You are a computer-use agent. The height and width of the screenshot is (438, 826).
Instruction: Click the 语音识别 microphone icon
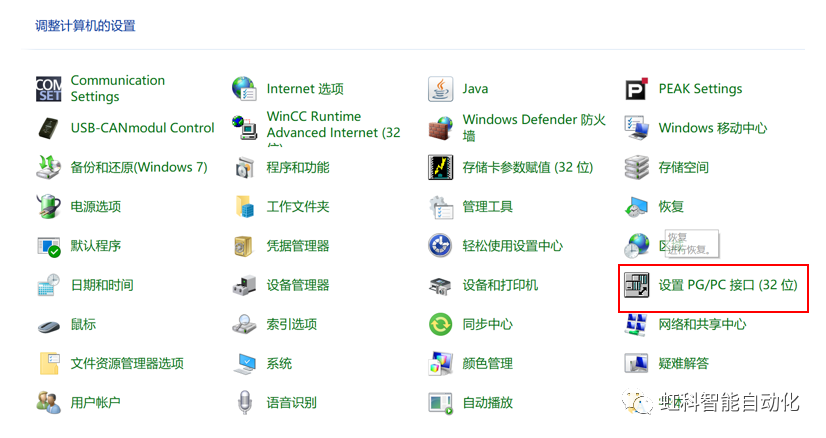point(244,403)
